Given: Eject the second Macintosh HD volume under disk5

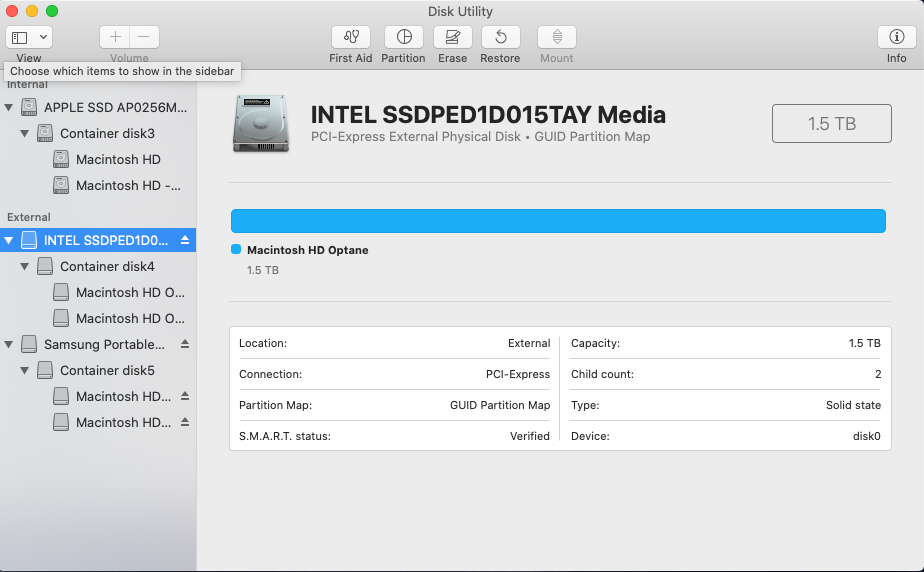Looking at the screenshot, I should pyautogui.click(x=185, y=422).
